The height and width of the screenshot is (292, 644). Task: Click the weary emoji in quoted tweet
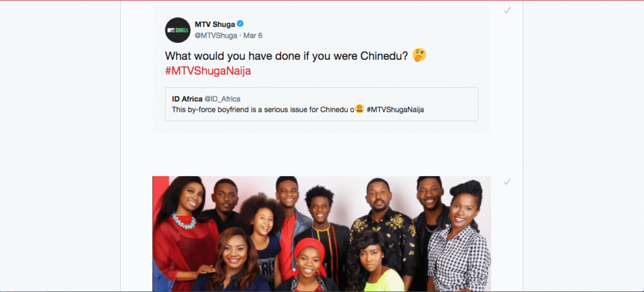click(x=359, y=109)
